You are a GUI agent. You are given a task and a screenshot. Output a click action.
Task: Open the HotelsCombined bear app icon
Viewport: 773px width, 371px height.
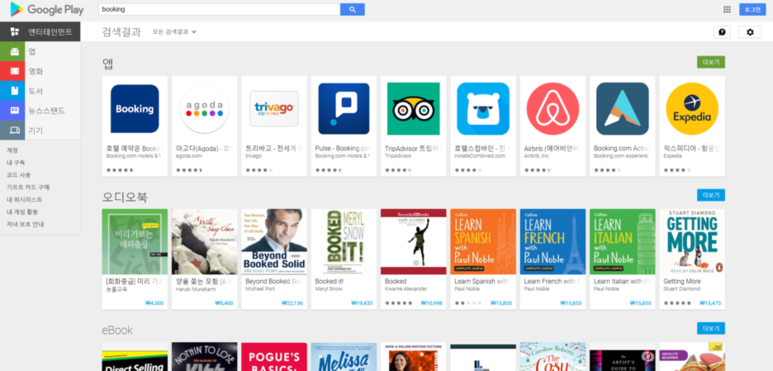[x=483, y=109]
